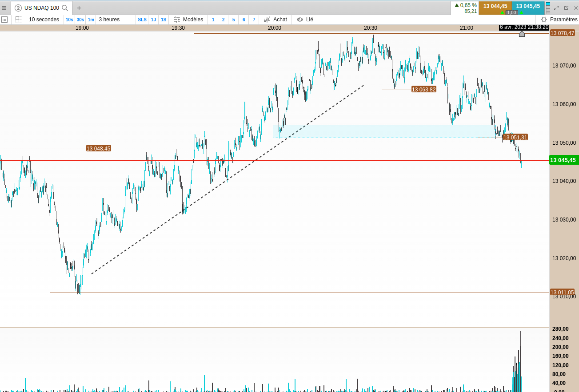Click the Modèles sliders icon
Viewport: 579px width, 392px height.
(x=177, y=20)
